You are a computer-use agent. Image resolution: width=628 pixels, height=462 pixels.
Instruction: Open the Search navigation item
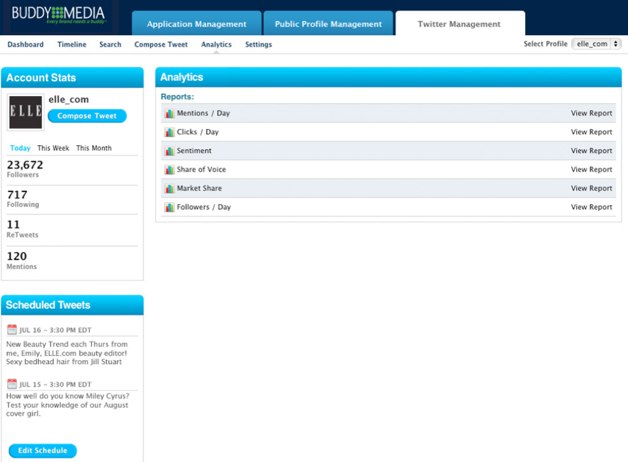110,44
